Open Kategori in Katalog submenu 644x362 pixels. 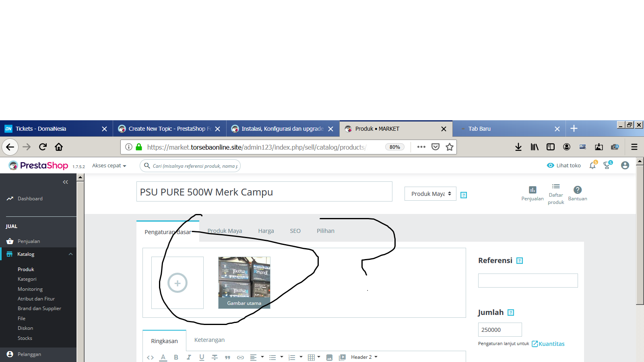coord(27,279)
